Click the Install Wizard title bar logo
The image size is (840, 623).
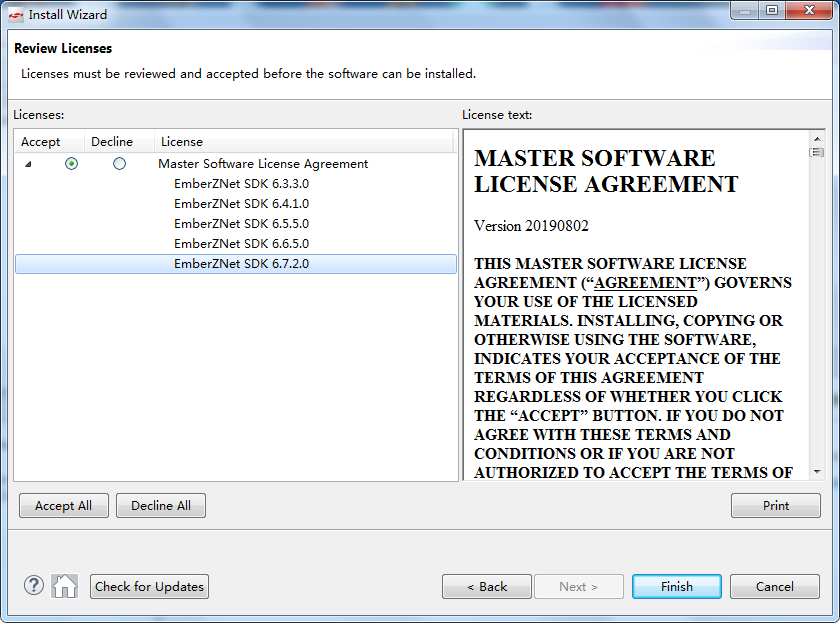(16, 14)
